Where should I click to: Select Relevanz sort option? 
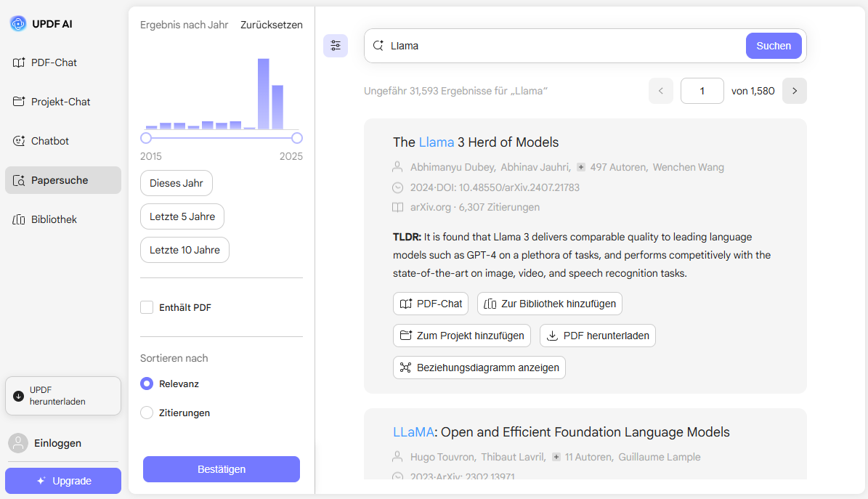coord(147,384)
